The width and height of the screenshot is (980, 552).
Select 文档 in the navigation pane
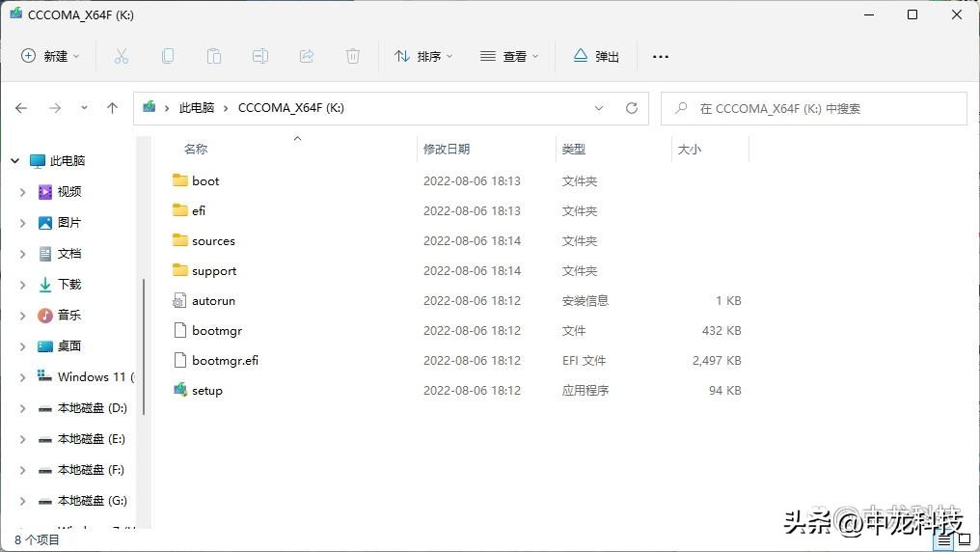pyautogui.click(x=69, y=254)
